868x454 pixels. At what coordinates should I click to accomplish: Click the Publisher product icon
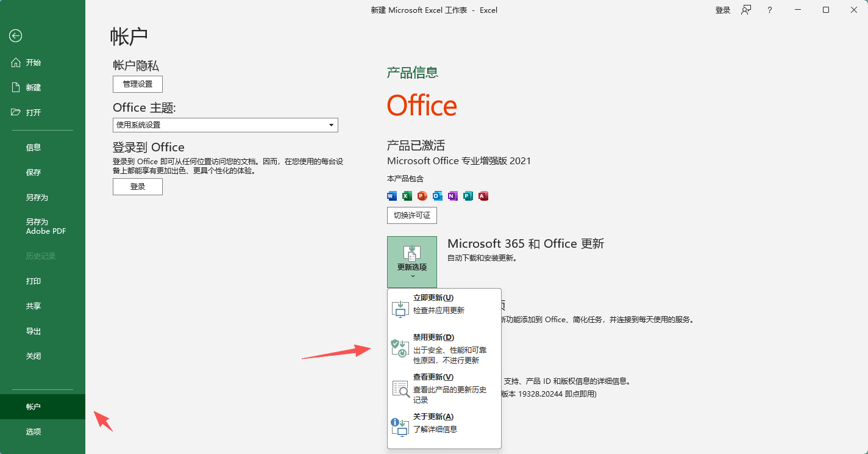[468, 196]
